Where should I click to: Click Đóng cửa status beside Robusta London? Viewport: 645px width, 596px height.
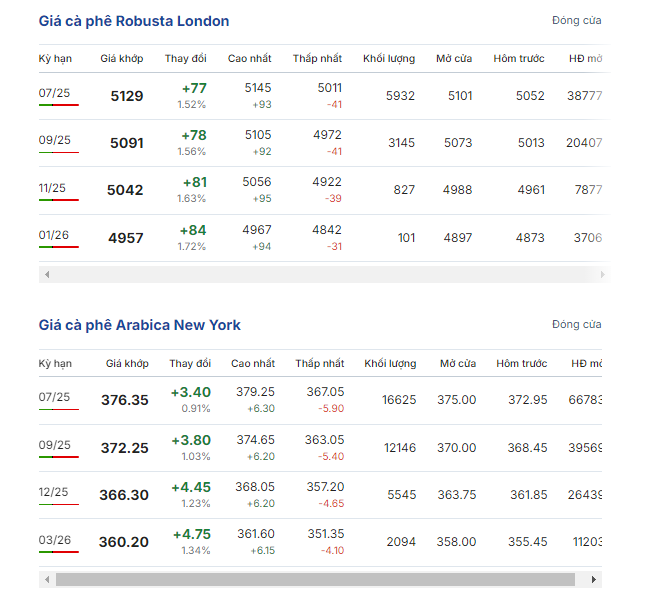577,20
